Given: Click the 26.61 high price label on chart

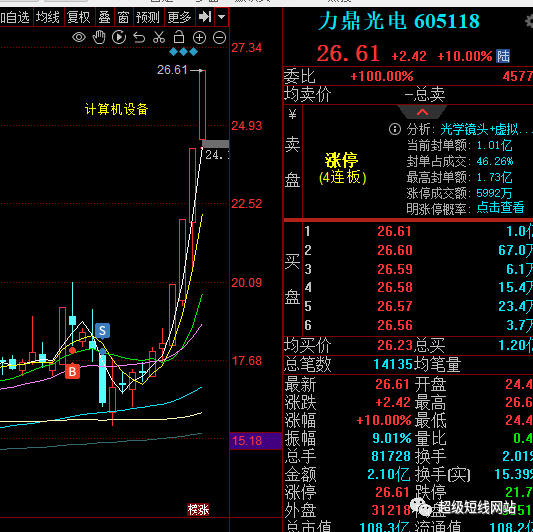Looking at the screenshot, I should (172, 70).
